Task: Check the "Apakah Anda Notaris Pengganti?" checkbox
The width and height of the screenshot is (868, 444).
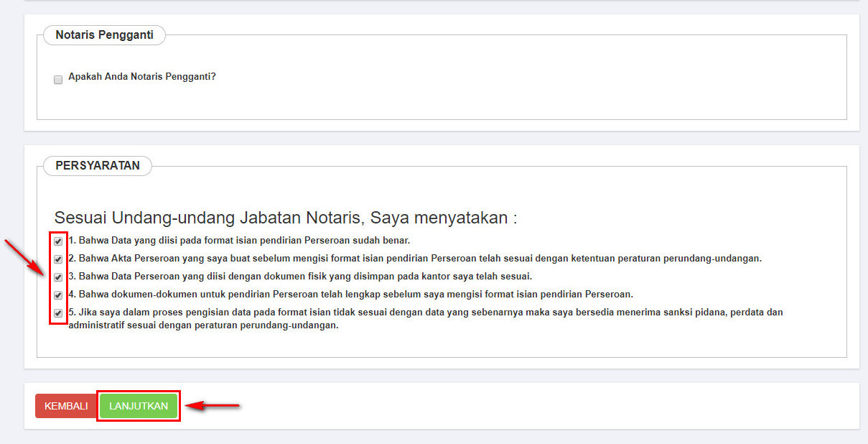Action: [x=58, y=80]
